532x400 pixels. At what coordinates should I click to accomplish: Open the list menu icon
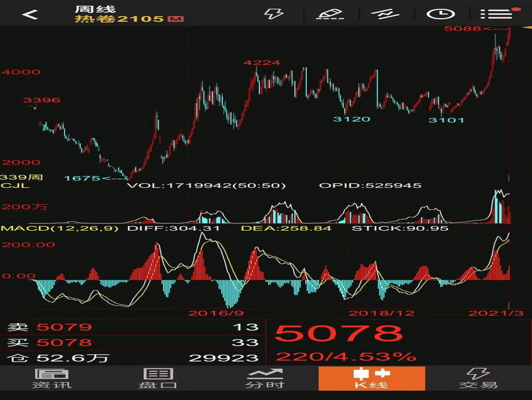tap(496, 13)
